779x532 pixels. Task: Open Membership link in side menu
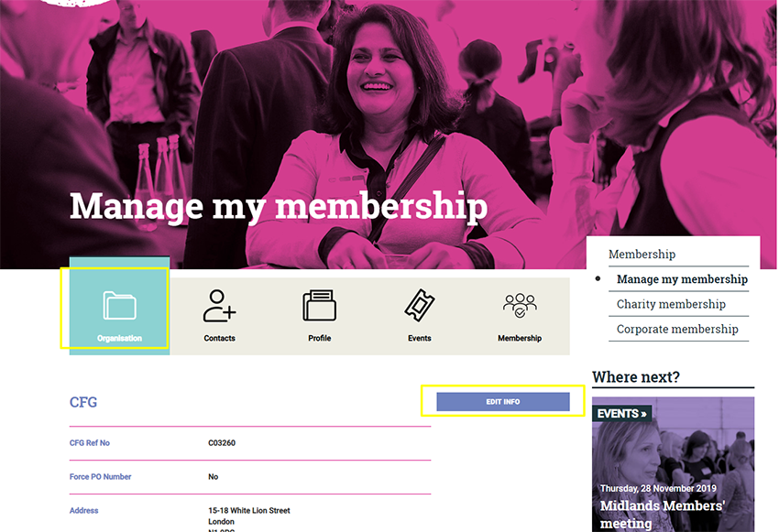click(x=642, y=254)
